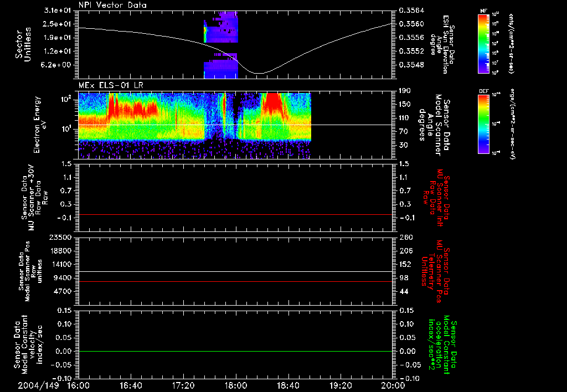Click the 4700 scanner position tick

click(x=63, y=291)
